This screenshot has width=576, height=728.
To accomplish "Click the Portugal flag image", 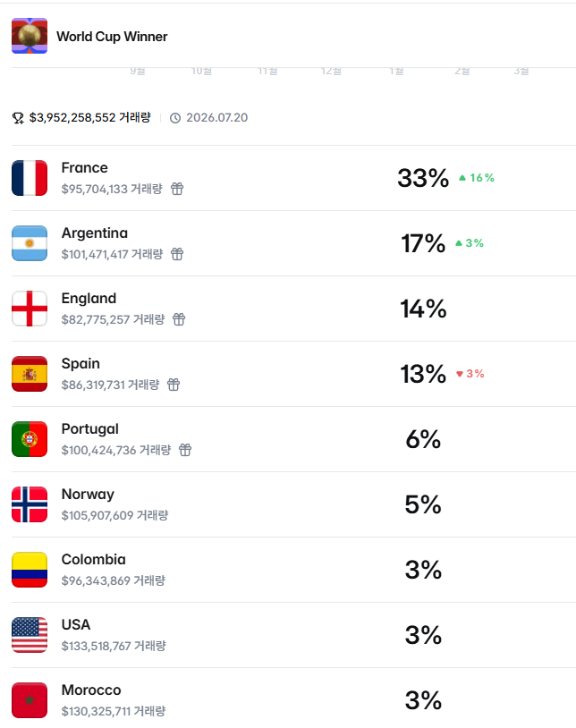I will coord(30,439).
